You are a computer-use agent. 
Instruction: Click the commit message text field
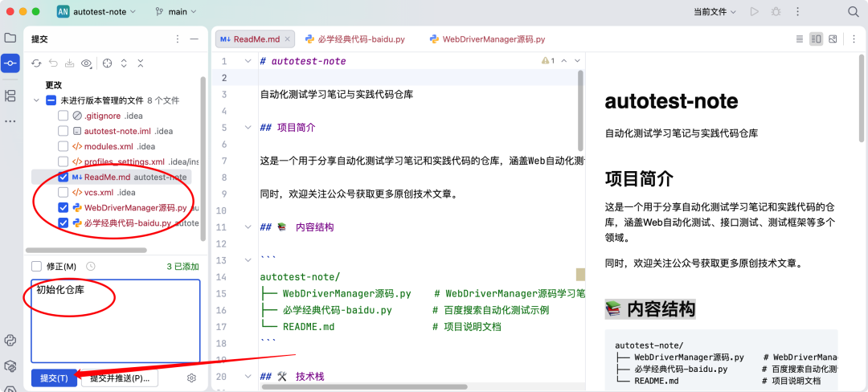(116, 321)
